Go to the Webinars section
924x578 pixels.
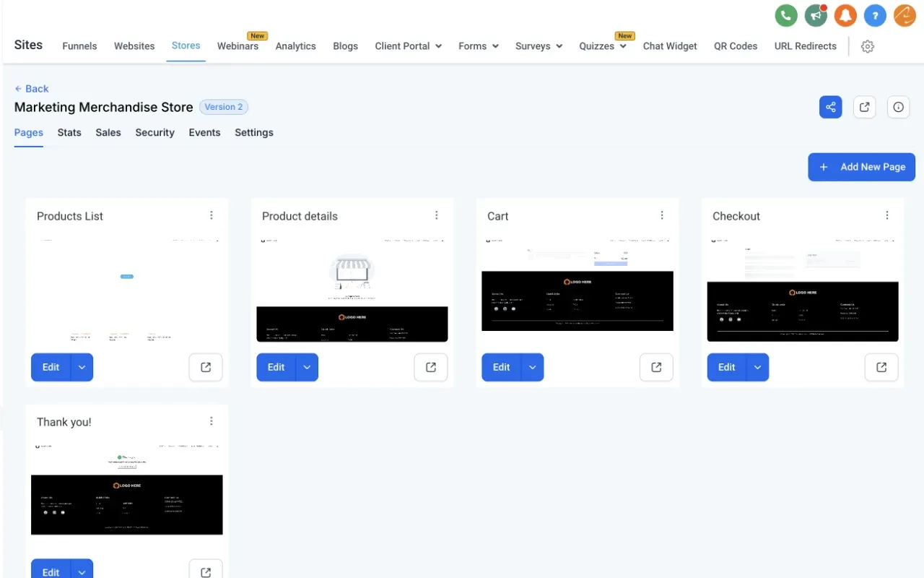pyautogui.click(x=237, y=46)
